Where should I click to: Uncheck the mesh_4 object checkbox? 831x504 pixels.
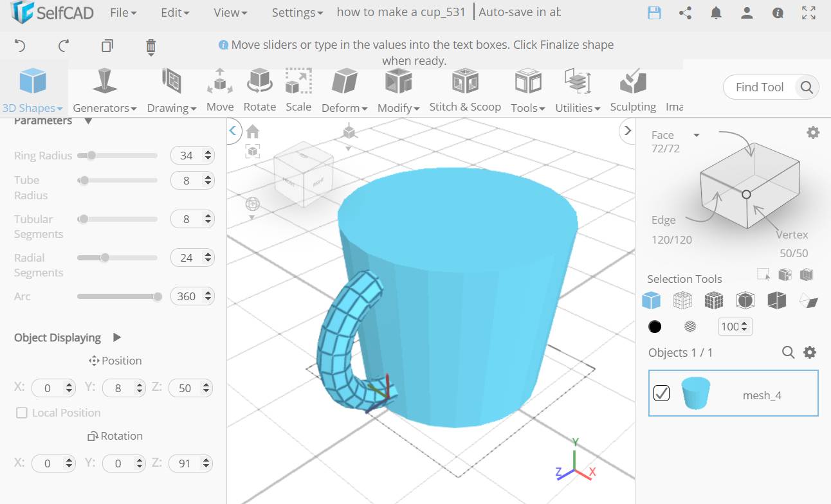pos(661,393)
